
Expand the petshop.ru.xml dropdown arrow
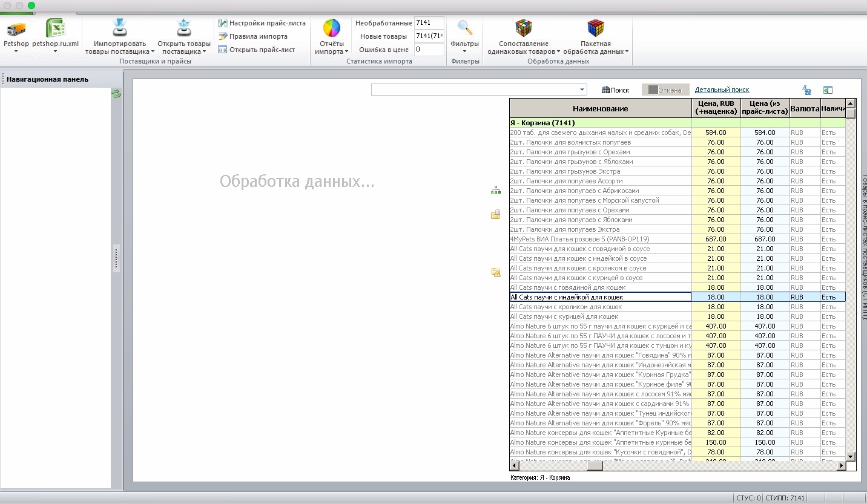click(x=56, y=51)
